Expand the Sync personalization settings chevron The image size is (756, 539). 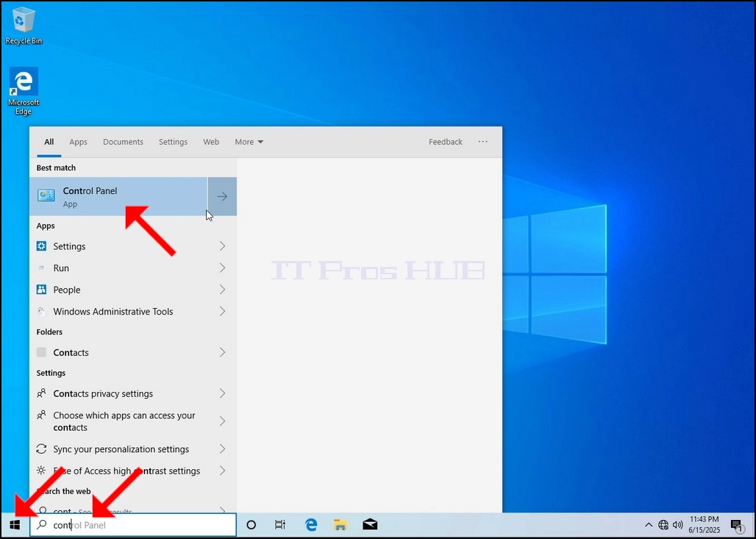point(222,449)
